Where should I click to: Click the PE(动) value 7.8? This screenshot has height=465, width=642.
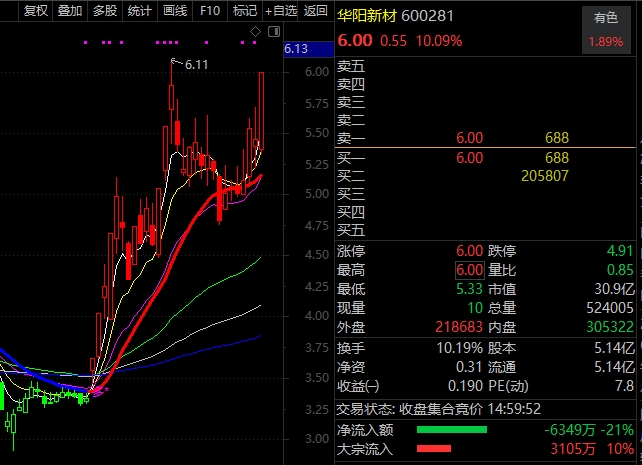click(x=625, y=386)
